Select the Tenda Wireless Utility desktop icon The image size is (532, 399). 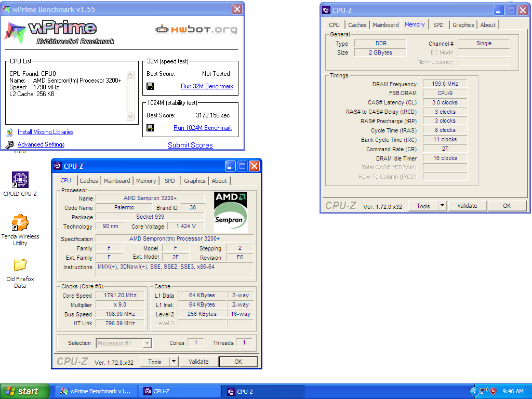[20, 230]
